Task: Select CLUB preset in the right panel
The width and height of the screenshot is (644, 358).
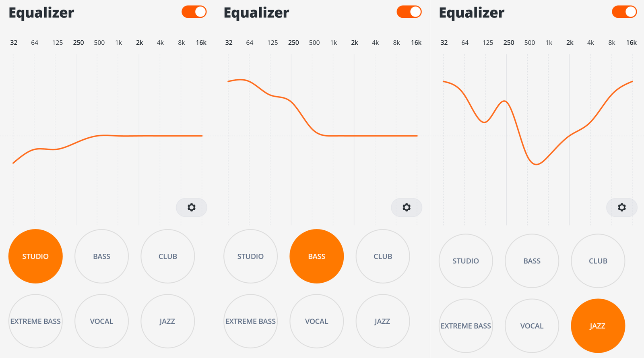Action: point(598,261)
